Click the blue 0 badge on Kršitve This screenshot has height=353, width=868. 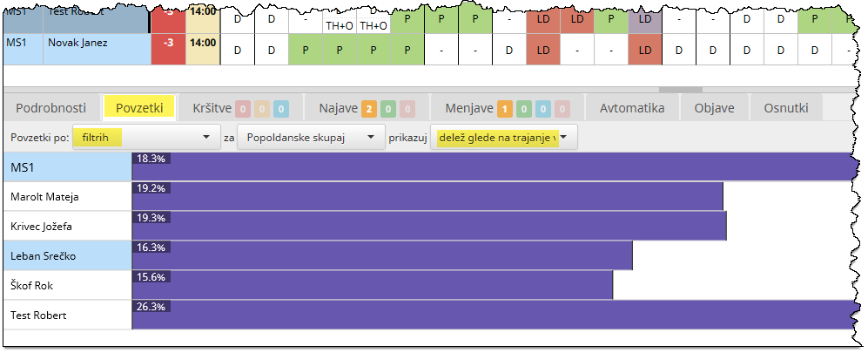pyautogui.click(x=279, y=109)
